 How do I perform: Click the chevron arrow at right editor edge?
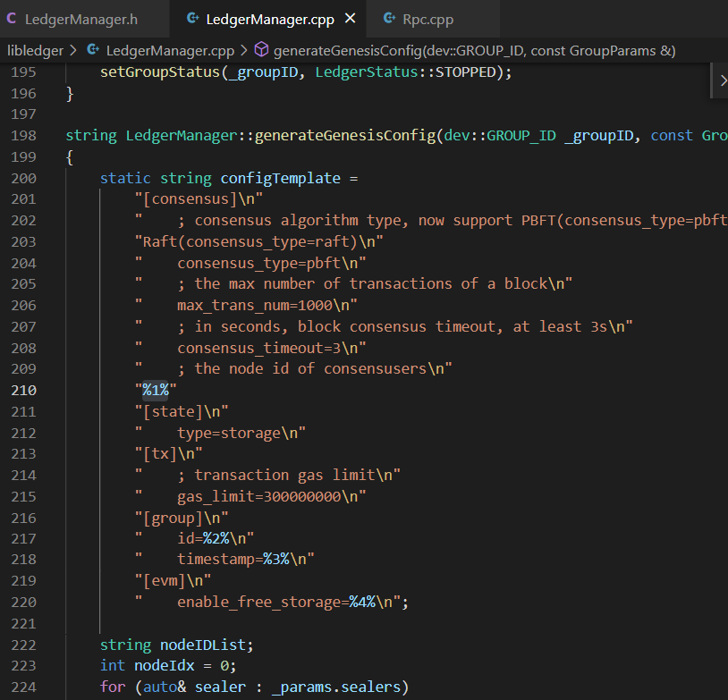723,80
